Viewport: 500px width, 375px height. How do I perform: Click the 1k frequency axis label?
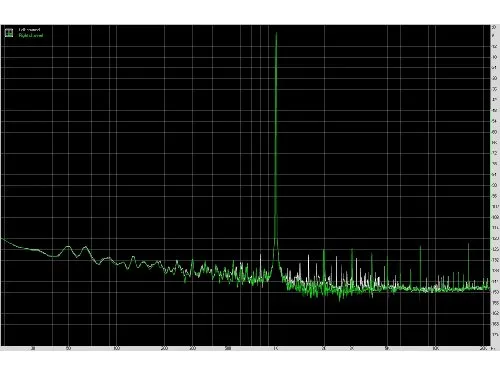275,349
